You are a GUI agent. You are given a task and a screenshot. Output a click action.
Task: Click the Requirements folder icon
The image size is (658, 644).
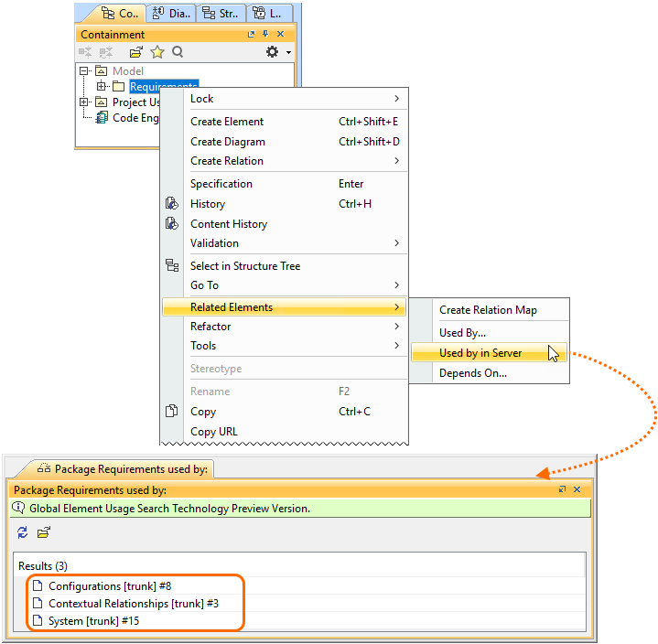(x=118, y=86)
